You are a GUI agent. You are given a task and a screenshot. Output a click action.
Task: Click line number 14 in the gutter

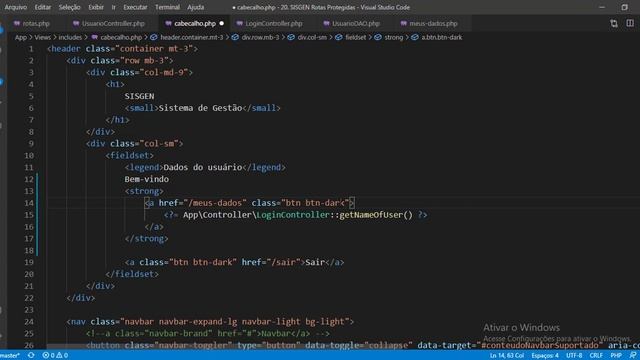pos(29,203)
